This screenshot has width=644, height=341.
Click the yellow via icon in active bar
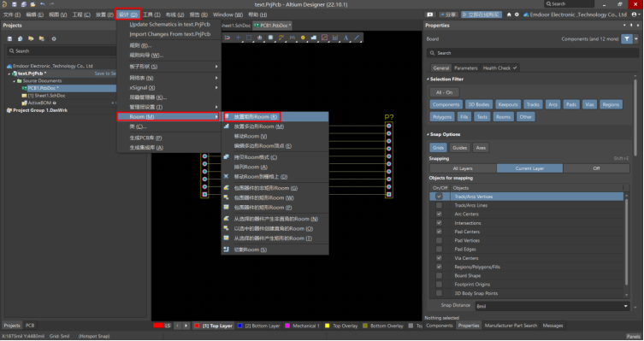[303, 38]
